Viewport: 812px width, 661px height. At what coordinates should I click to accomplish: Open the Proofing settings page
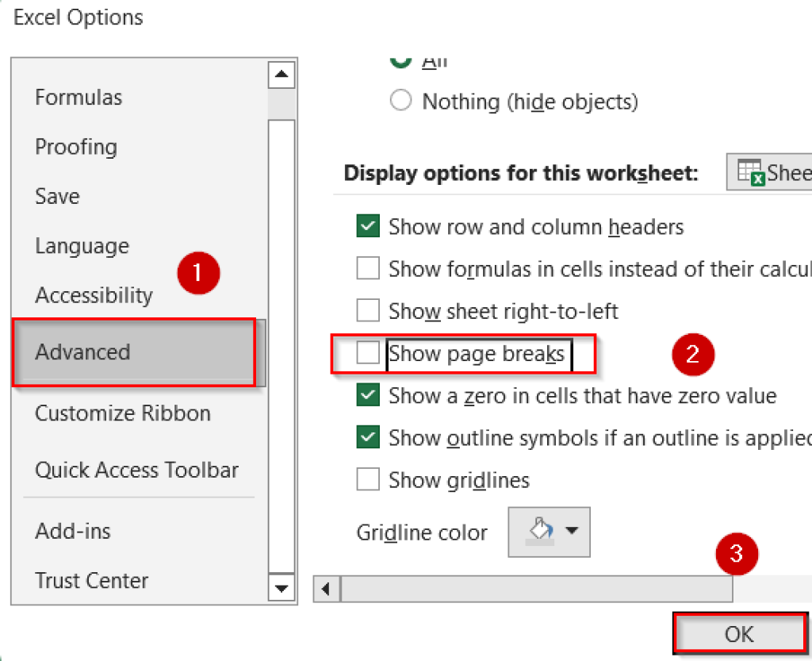pyautogui.click(x=76, y=147)
